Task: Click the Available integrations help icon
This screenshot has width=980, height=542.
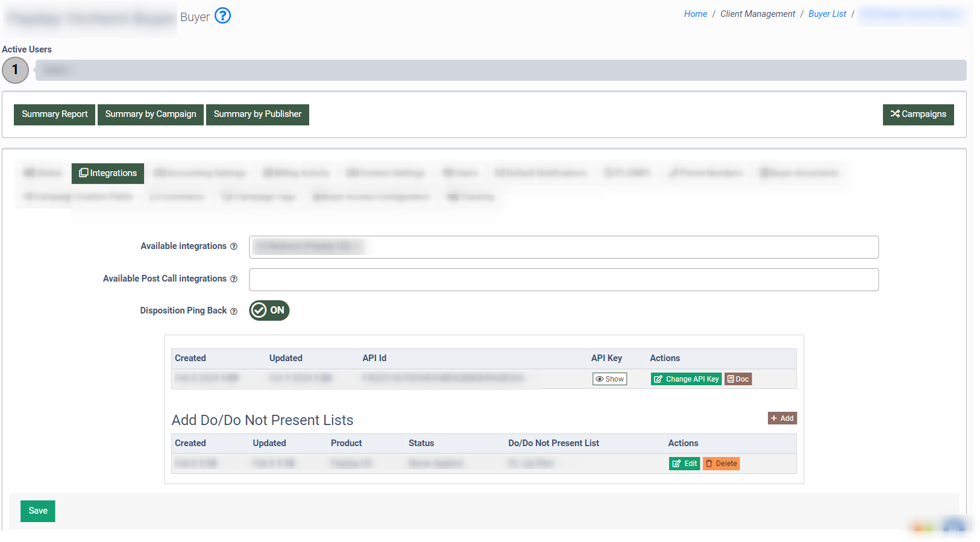Action: [234, 247]
